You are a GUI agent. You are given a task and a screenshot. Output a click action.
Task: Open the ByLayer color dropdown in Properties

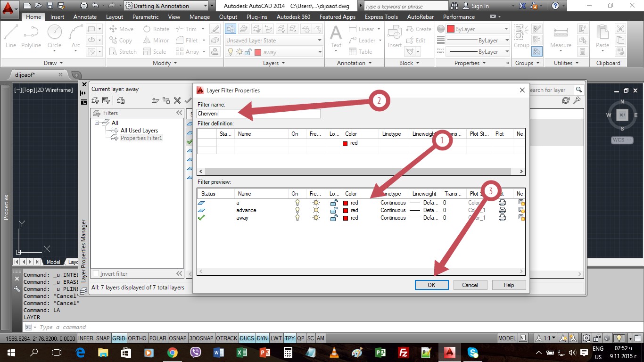478,29
